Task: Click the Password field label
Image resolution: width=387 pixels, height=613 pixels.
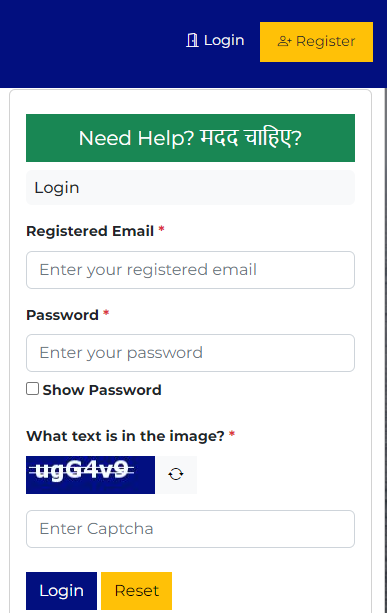Action: point(62,315)
